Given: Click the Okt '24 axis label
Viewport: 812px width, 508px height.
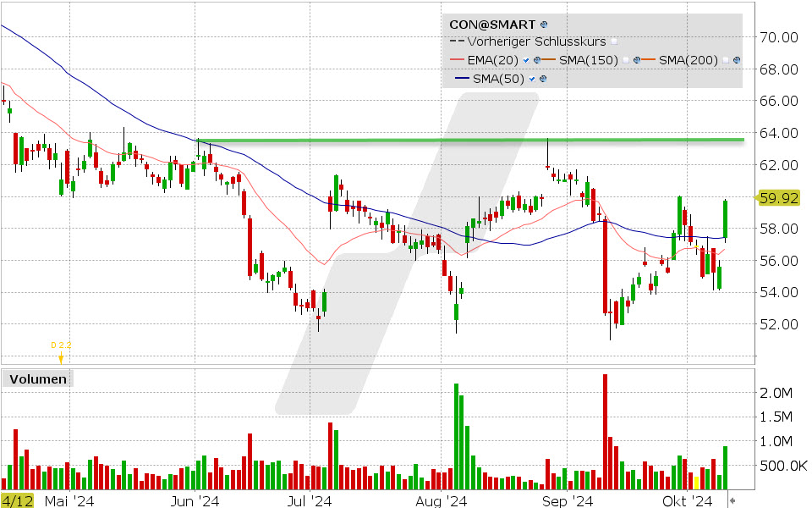Looking at the screenshot, I should [x=688, y=500].
